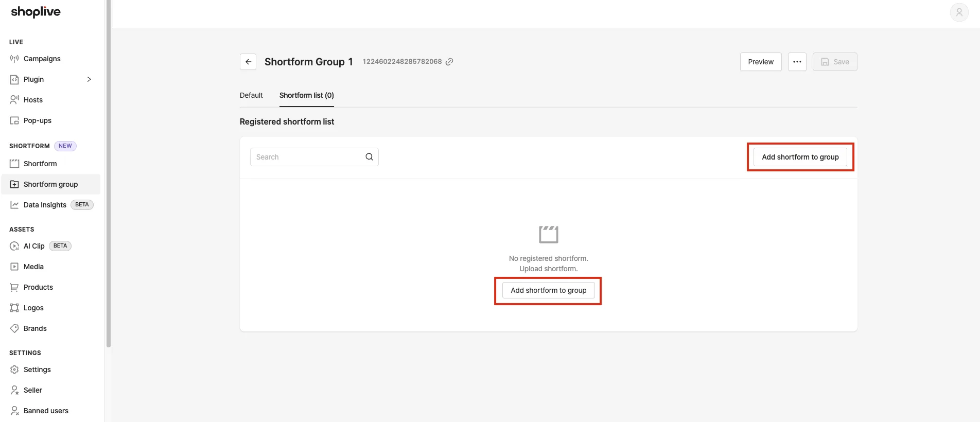The image size is (980, 422).
Task: Click the top-right Add shortform to group button
Action: [x=800, y=157]
